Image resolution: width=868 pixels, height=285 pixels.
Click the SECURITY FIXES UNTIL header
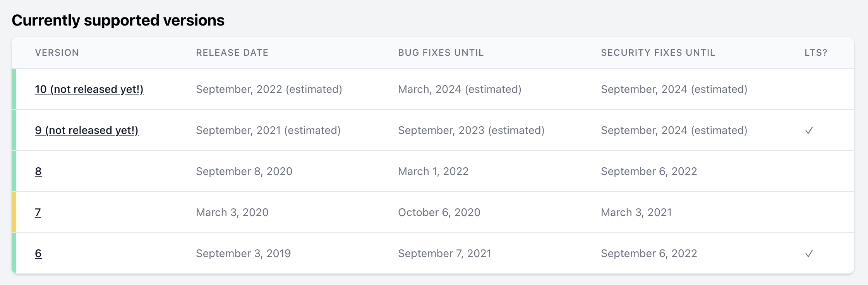point(657,53)
